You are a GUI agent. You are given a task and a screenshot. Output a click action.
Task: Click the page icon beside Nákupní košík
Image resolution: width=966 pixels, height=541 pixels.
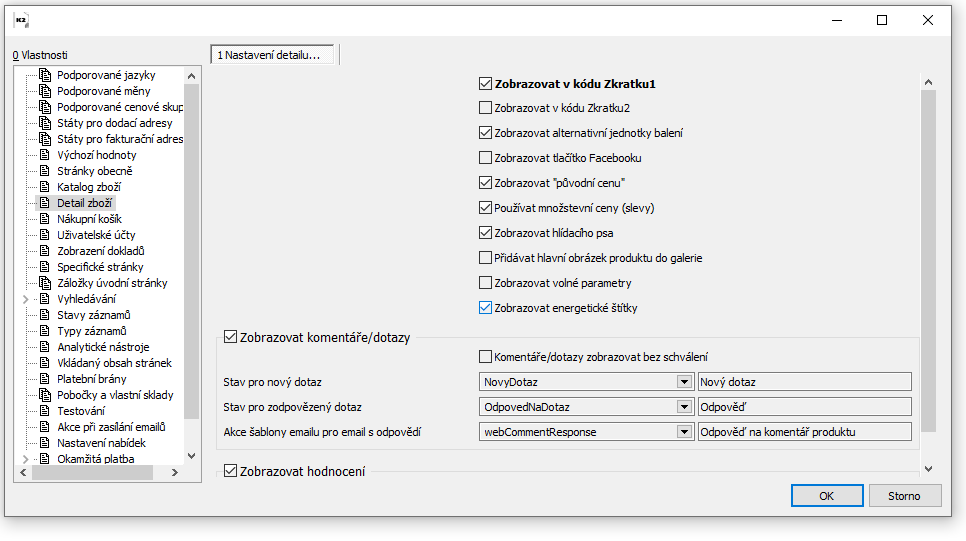[x=44, y=219]
